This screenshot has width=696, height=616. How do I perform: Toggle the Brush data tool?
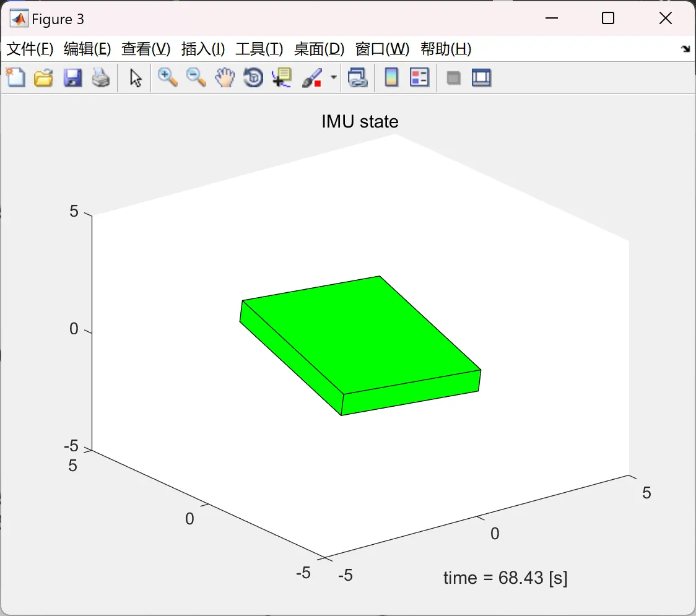(x=312, y=77)
